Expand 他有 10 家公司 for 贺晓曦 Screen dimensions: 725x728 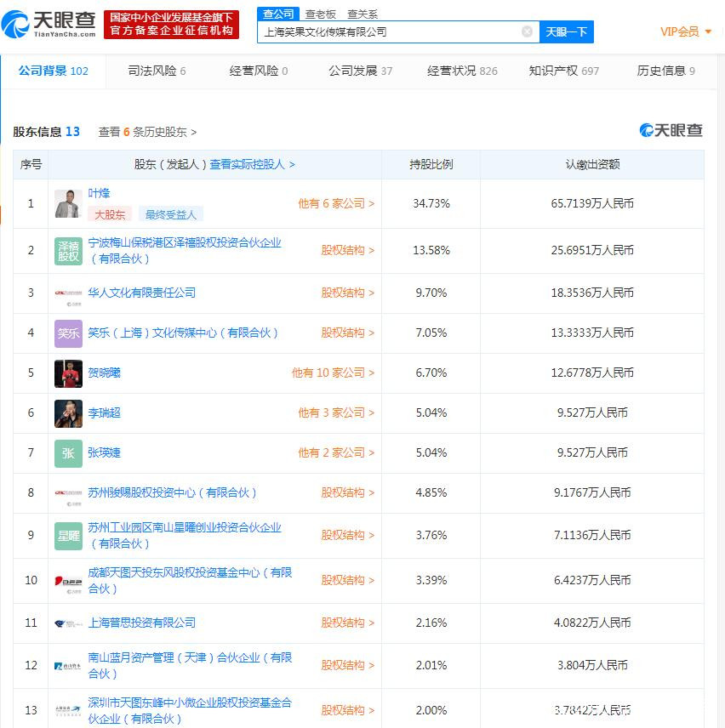pyautogui.click(x=333, y=373)
